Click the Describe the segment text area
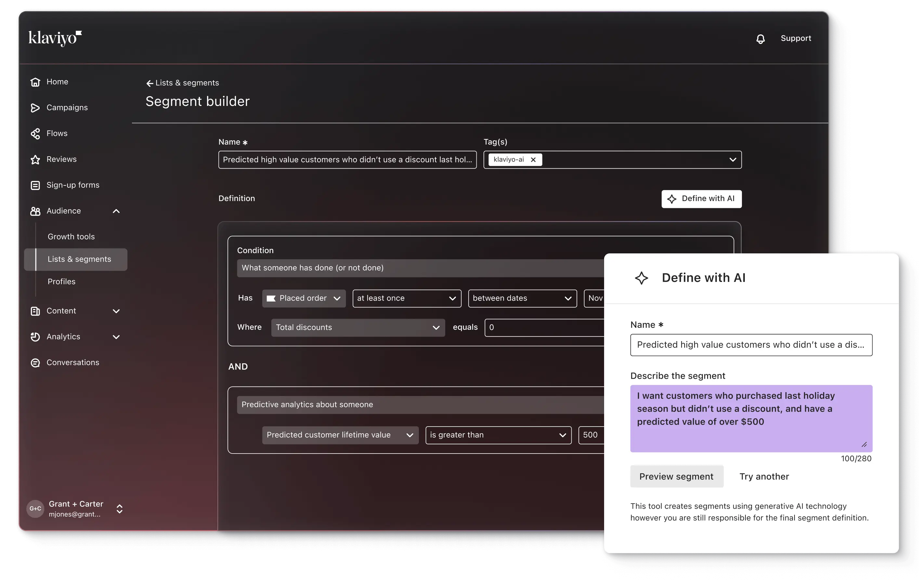The height and width of the screenshot is (588, 919). coord(751,418)
